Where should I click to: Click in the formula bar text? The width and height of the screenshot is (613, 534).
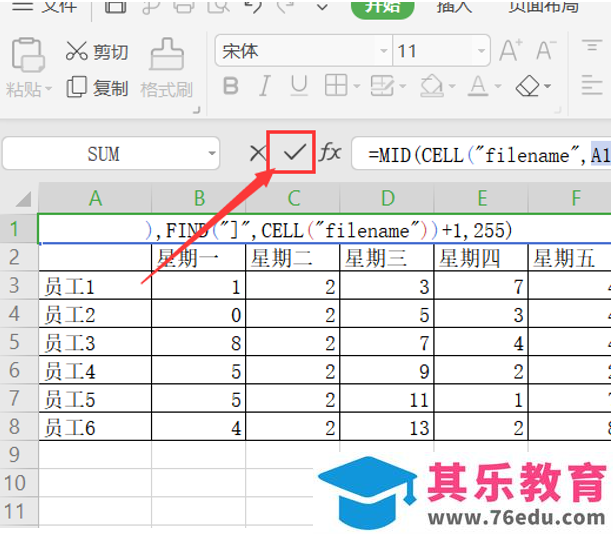coord(482,155)
